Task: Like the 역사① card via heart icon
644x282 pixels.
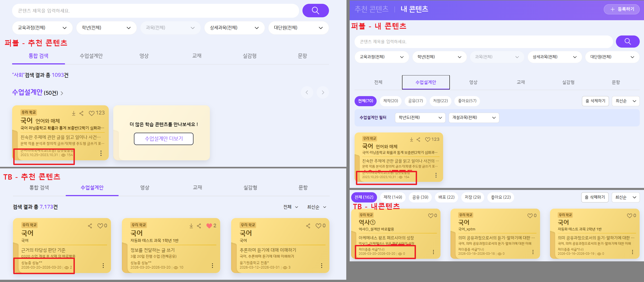Action: (431, 215)
